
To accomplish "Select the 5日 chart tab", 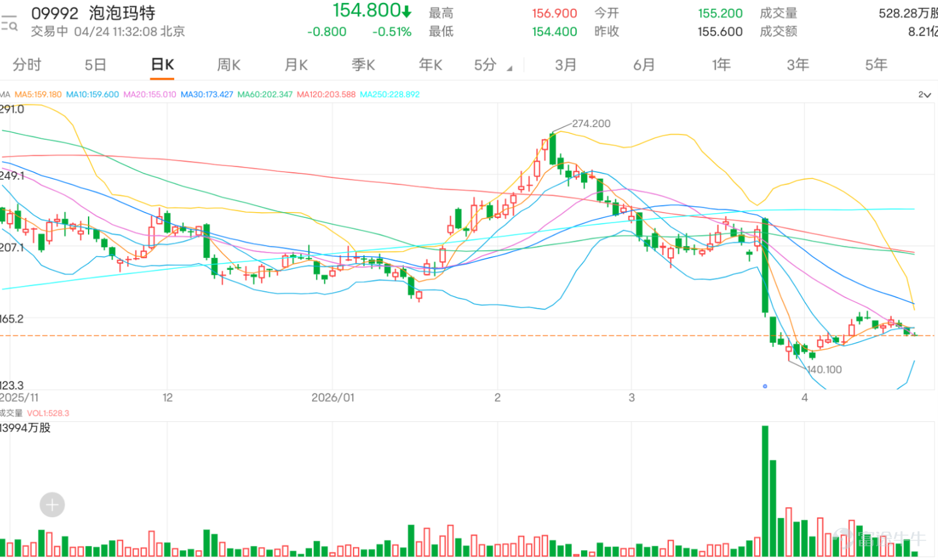I will pos(95,64).
